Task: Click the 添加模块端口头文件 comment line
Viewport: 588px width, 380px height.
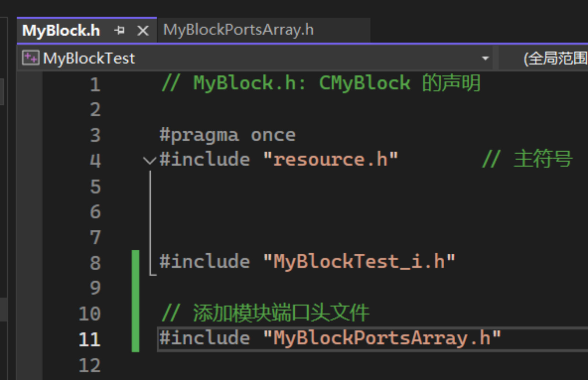Action: [265, 313]
